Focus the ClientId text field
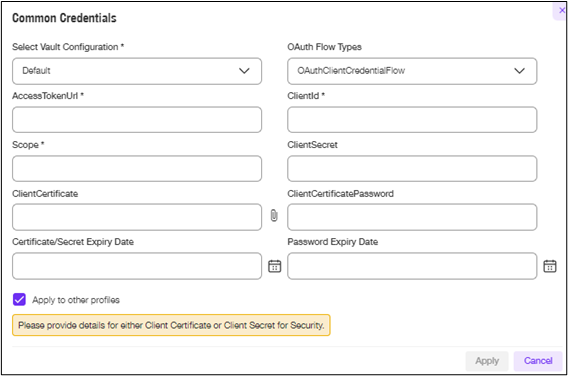The height and width of the screenshot is (376, 568). tap(412, 120)
